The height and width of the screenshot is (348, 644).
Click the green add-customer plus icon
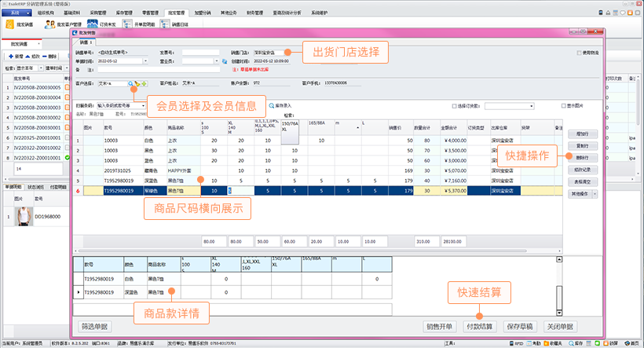point(143,82)
